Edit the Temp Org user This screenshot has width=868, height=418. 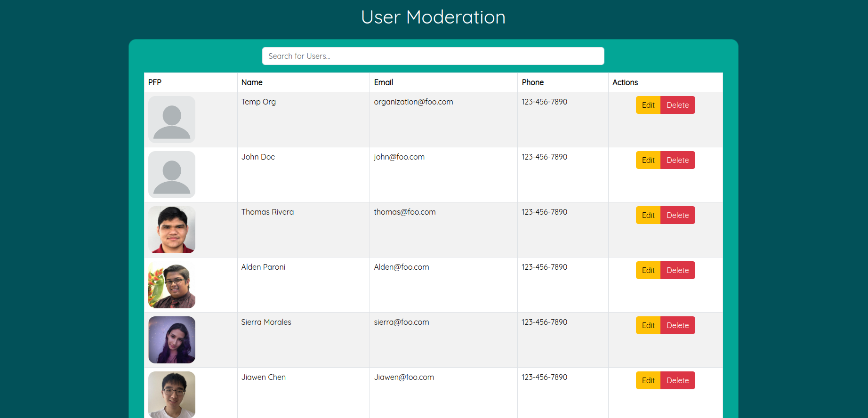point(648,105)
